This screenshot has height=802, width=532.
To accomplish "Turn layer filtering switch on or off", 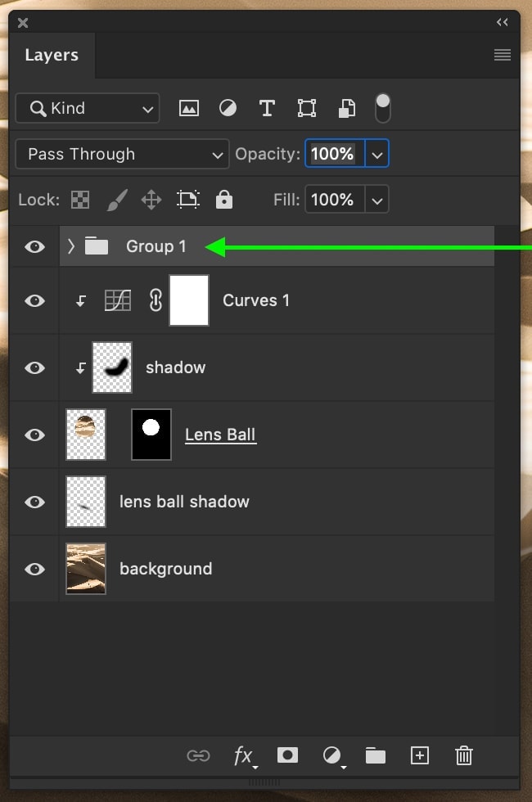I will (x=383, y=108).
